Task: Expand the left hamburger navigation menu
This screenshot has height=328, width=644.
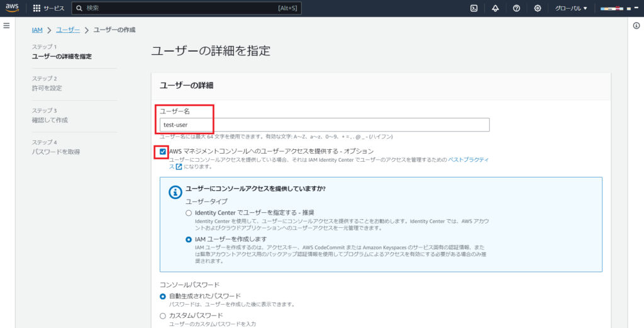Action: click(7, 25)
